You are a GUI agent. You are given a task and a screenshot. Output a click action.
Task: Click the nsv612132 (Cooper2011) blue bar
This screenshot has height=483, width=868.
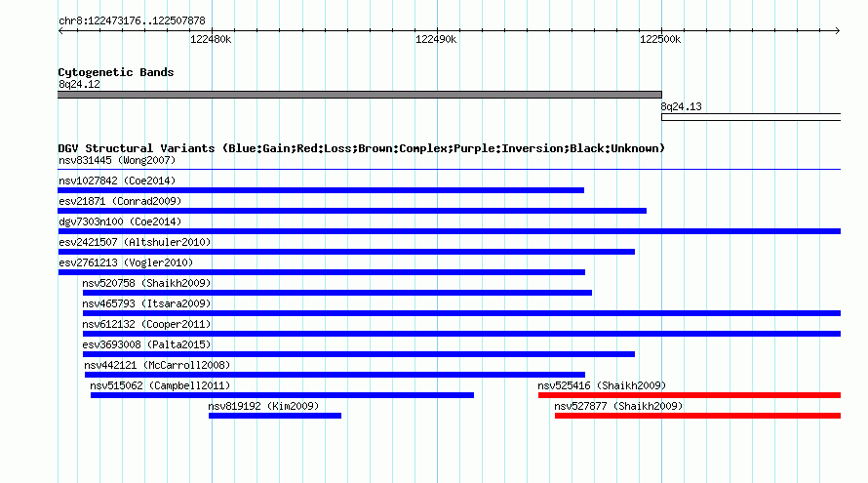[461, 334]
